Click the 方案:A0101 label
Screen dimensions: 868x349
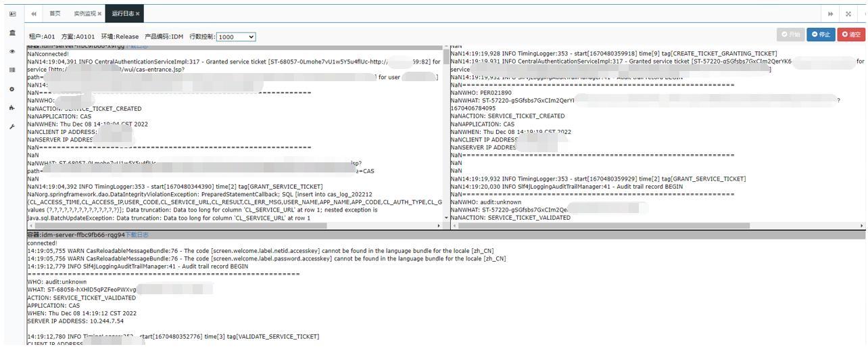[x=78, y=37]
